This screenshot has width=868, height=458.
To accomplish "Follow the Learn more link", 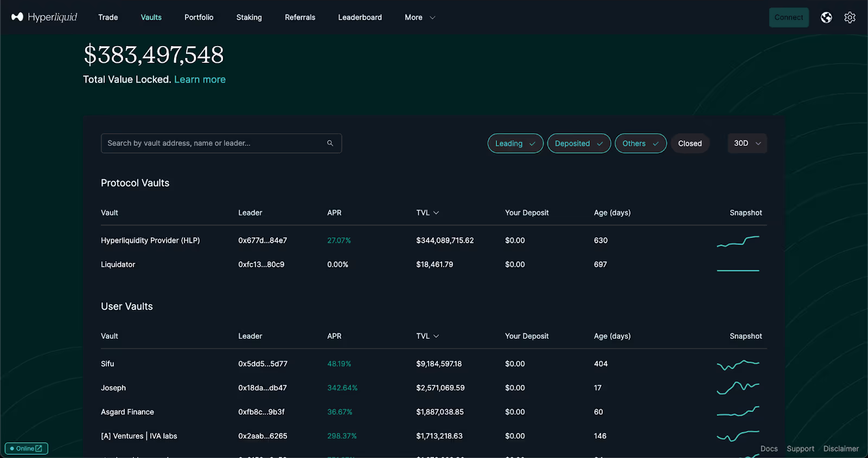I will pyautogui.click(x=200, y=79).
